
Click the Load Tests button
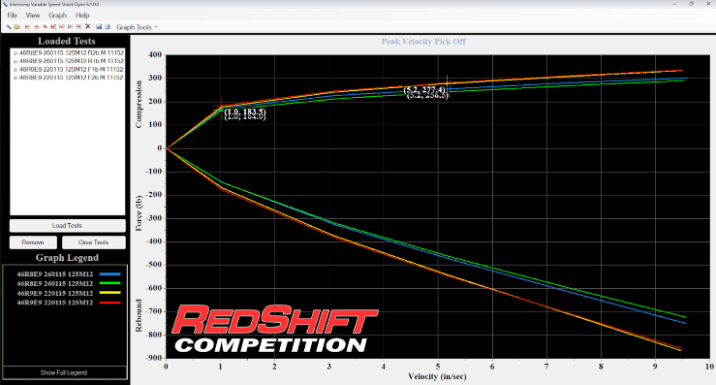point(68,226)
